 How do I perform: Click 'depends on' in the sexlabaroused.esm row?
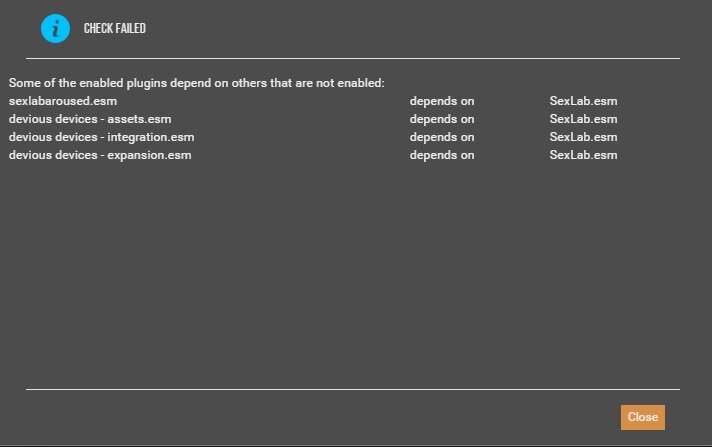pyautogui.click(x=442, y=101)
